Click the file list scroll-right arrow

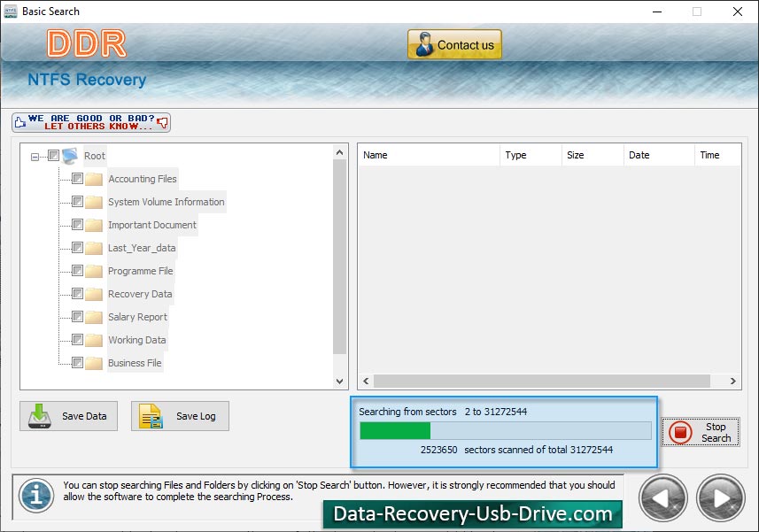(x=732, y=382)
